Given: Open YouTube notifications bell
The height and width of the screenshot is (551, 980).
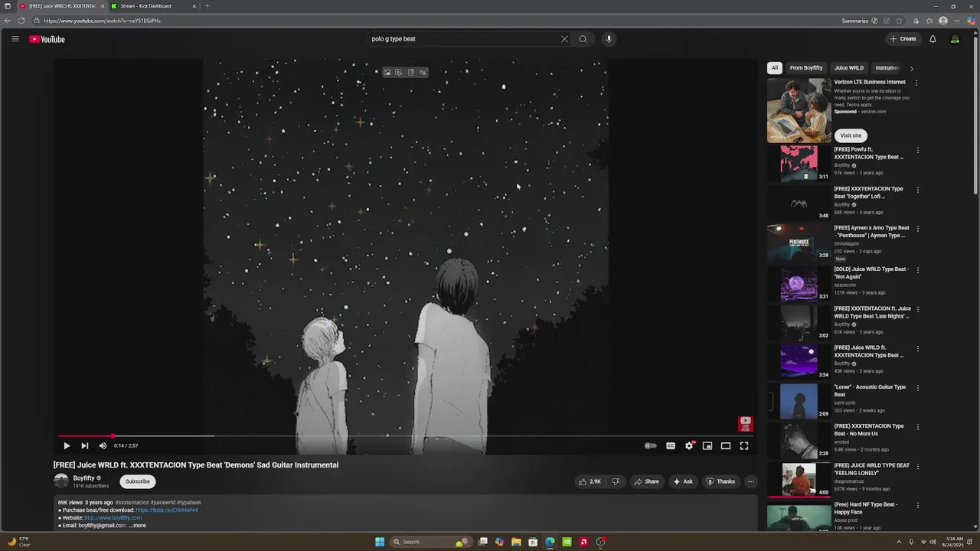Looking at the screenshot, I should pyautogui.click(x=933, y=39).
